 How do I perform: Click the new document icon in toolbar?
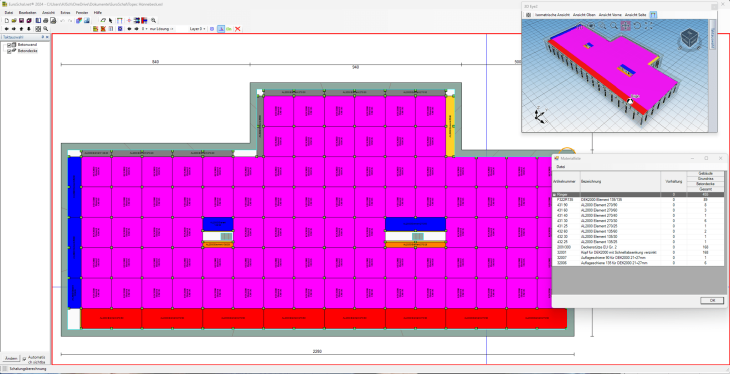[x=7, y=20]
